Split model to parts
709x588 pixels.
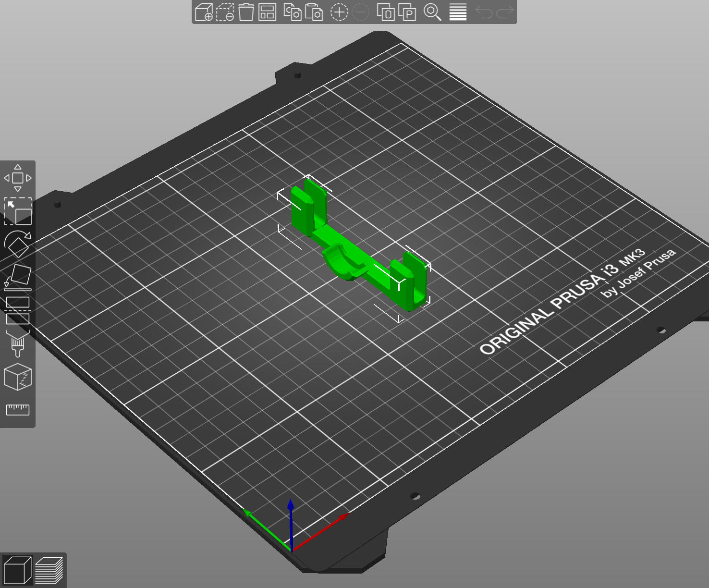point(407,12)
